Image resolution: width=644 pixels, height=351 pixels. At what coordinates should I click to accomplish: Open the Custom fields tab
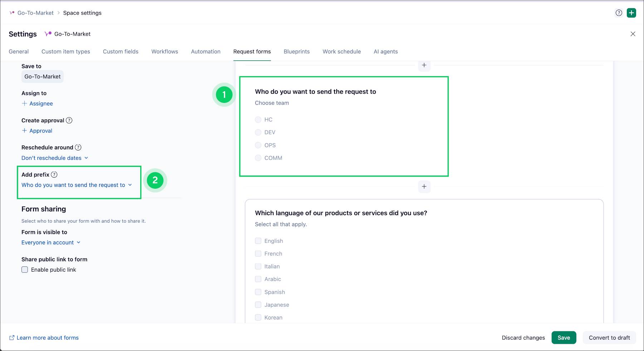[121, 51]
